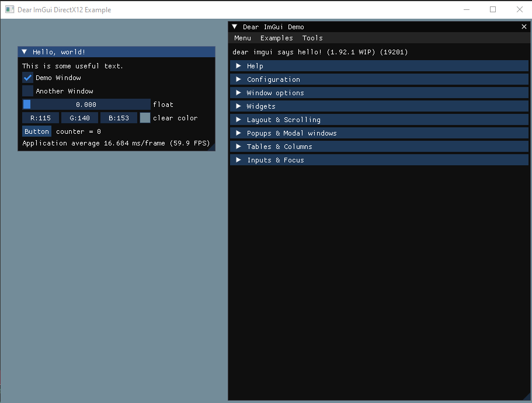The height and width of the screenshot is (403, 532).
Task: Expand the Inputs & Focus section
Action: 379,160
